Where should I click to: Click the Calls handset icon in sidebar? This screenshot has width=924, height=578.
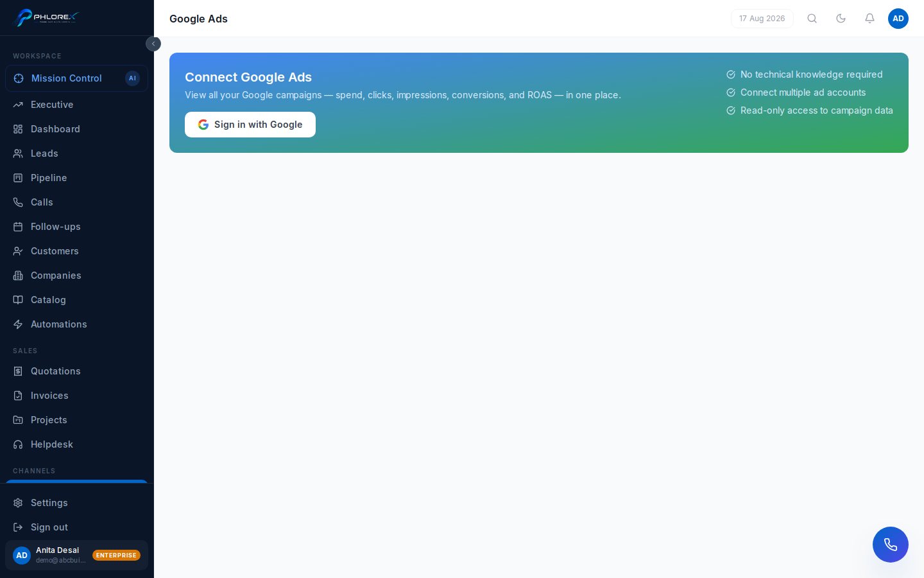[x=18, y=202]
